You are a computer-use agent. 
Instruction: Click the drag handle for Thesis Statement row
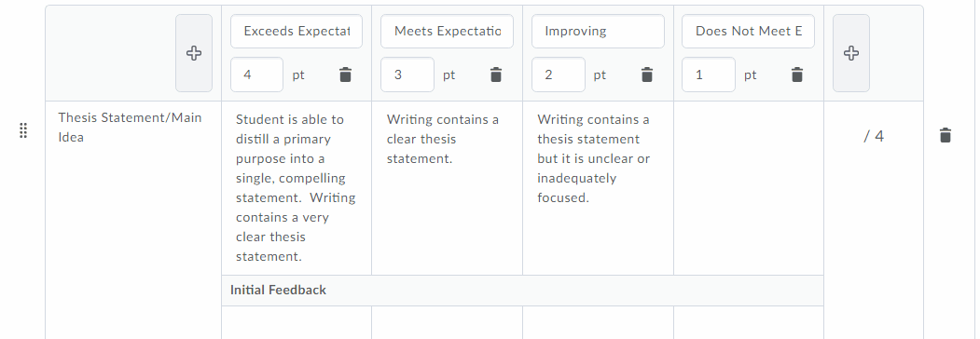point(23,130)
